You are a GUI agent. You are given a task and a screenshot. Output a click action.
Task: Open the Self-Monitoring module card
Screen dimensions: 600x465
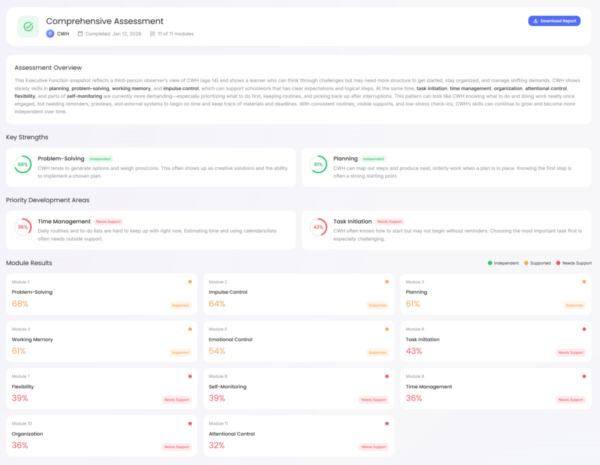298,389
